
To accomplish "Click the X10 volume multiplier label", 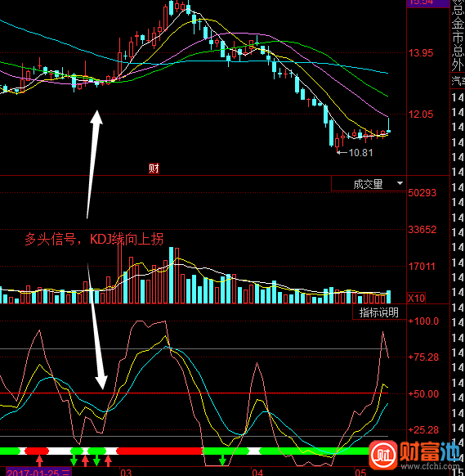I will coord(416,298).
